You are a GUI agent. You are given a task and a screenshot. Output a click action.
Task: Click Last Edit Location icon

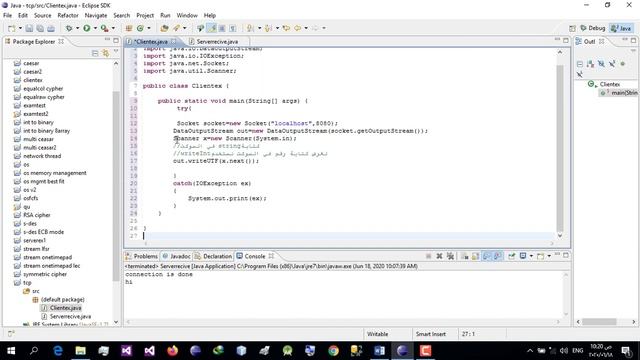[x=286, y=28]
